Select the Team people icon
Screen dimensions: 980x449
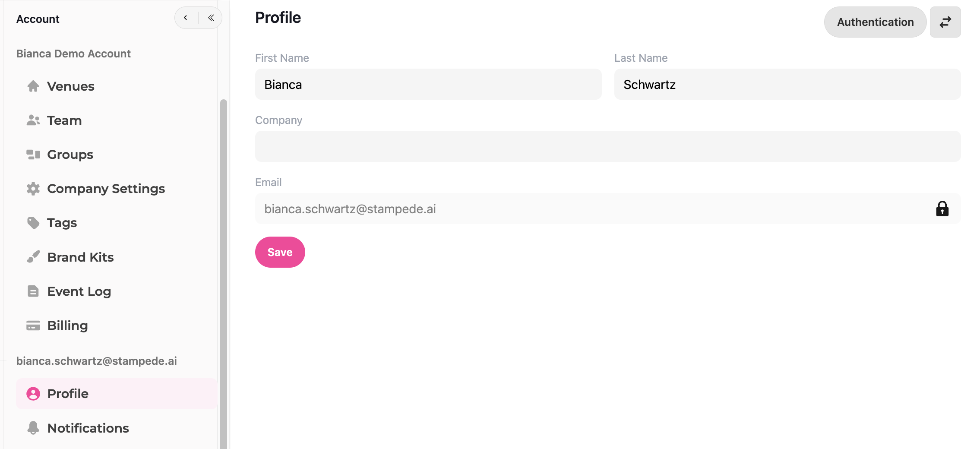pos(33,120)
